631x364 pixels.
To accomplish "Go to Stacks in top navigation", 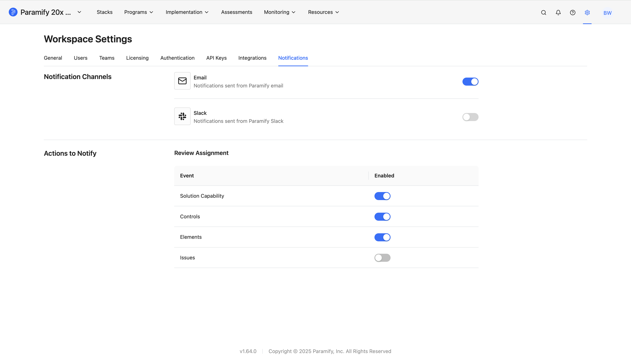I will (104, 12).
